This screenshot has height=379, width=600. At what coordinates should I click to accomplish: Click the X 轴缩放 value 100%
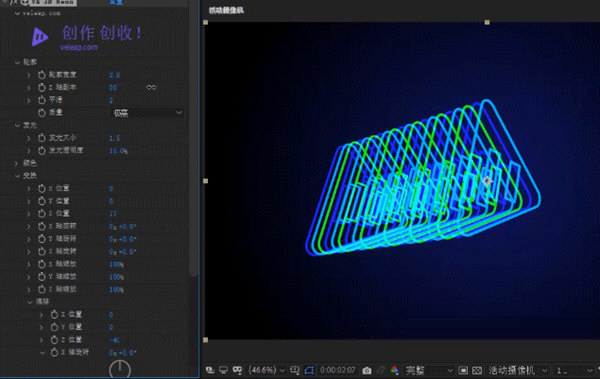click(x=116, y=265)
